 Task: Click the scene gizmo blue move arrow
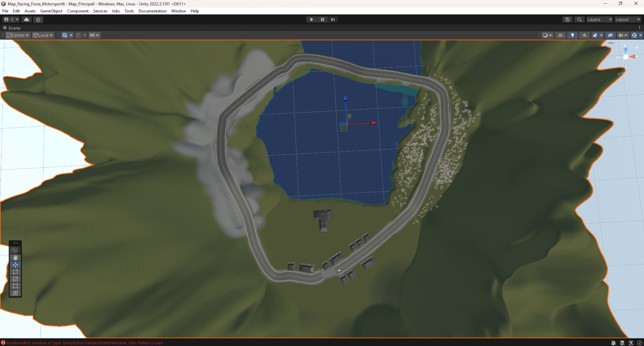click(x=345, y=98)
